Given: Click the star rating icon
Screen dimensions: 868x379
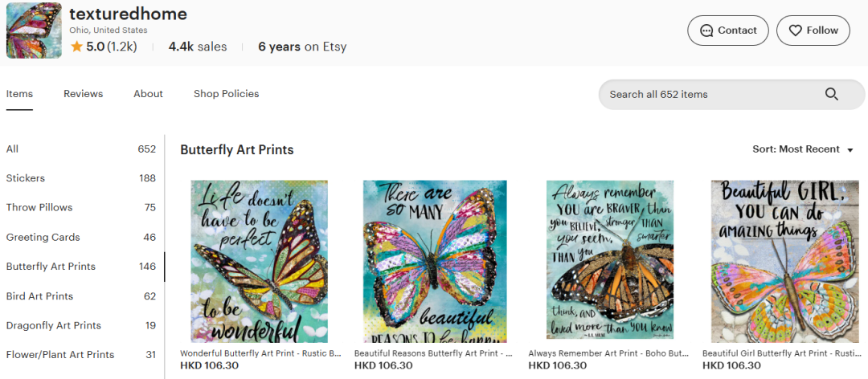Looking at the screenshot, I should [76, 47].
